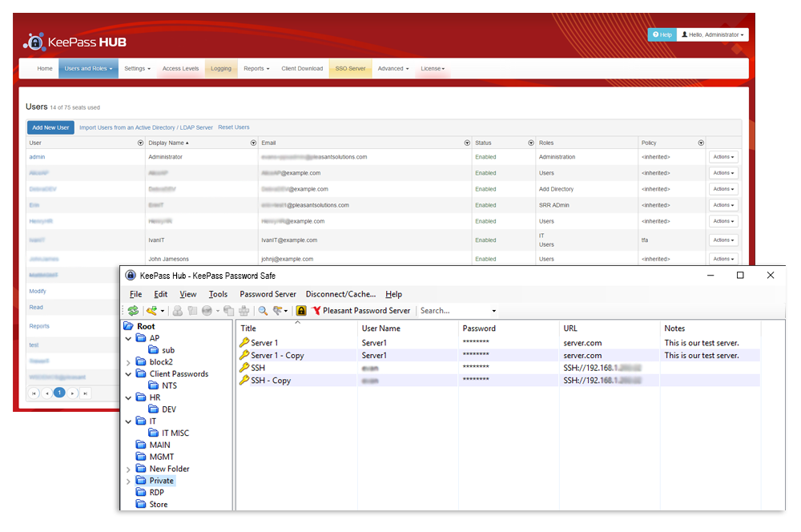Open filter icon on Status column
801x532 pixels.
[x=531, y=143]
